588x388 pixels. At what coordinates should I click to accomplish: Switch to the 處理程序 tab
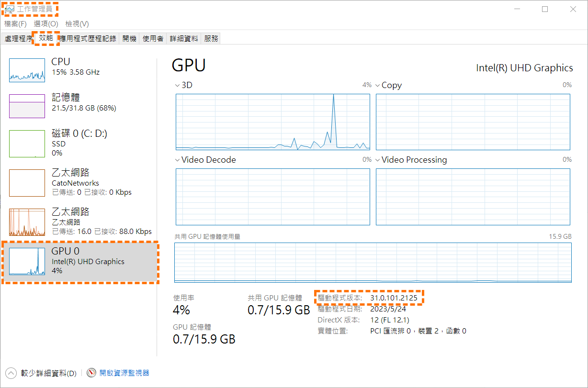pos(19,39)
